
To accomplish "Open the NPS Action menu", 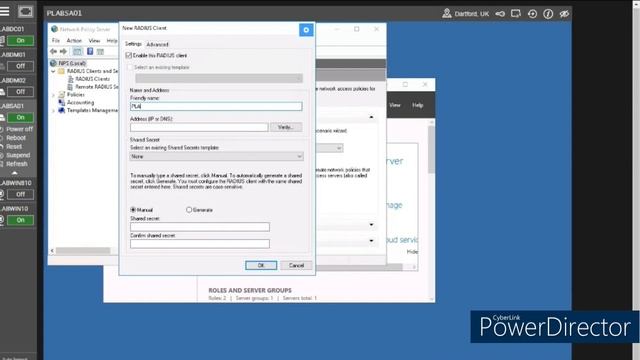I will [x=74, y=41].
